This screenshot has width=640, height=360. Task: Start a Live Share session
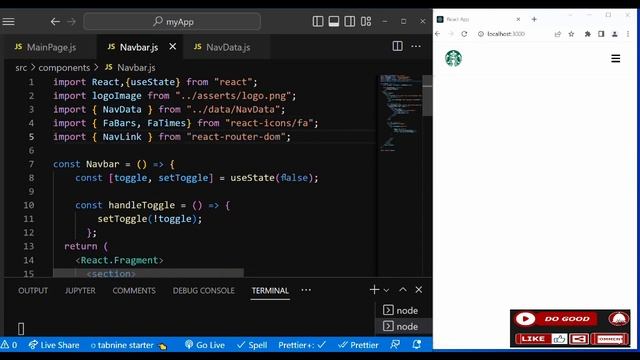tap(54, 345)
